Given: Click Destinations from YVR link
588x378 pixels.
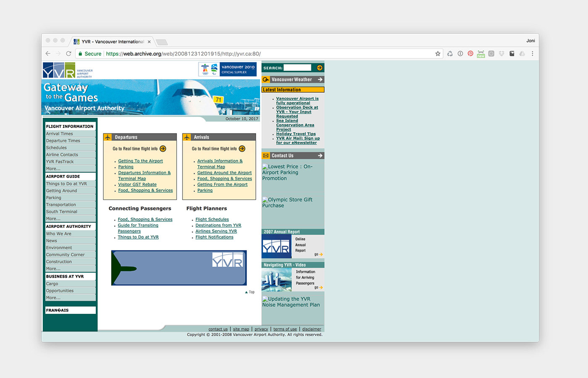Looking at the screenshot, I should (218, 225).
